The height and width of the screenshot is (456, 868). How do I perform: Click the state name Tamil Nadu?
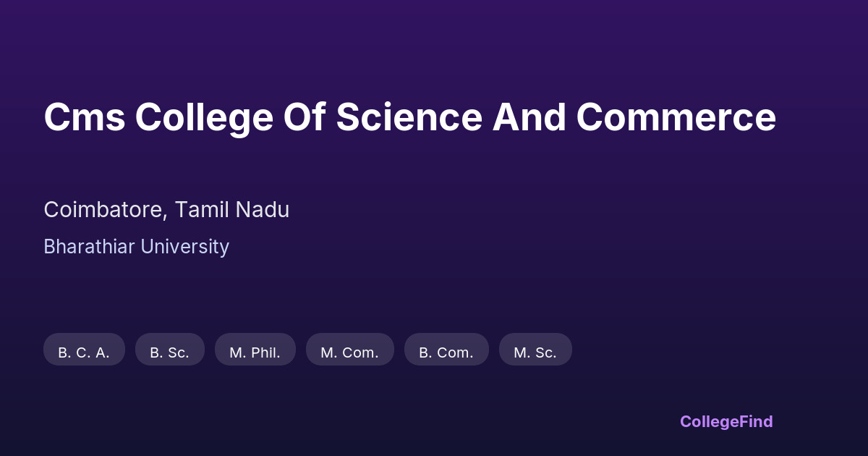[x=231, y=210]
